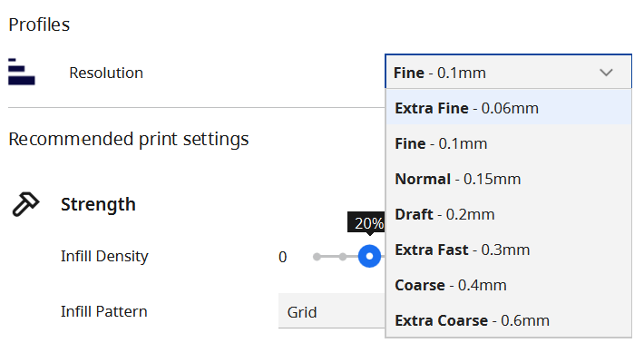Viewport: 644px width, 343px height.
Task: Click first tick on Infill Density slider
Action: coord(317,257)
